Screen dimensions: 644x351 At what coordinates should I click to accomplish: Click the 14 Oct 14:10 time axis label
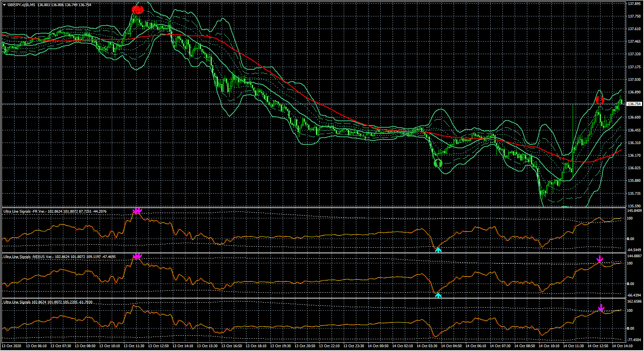622,346
